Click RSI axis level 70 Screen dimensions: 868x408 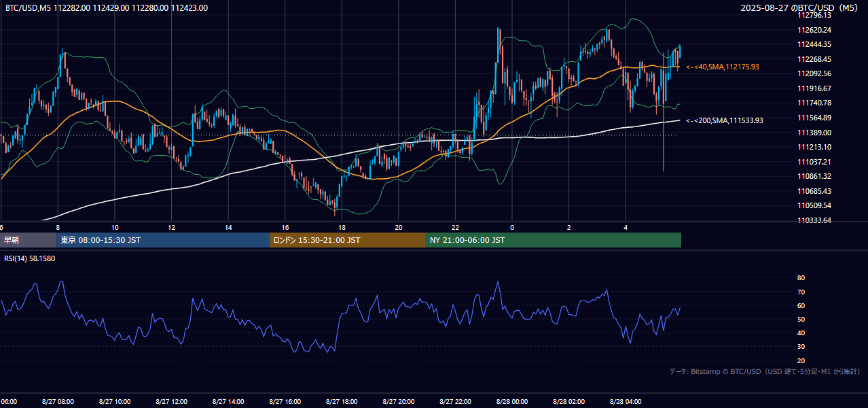click(x=801, y=292)
